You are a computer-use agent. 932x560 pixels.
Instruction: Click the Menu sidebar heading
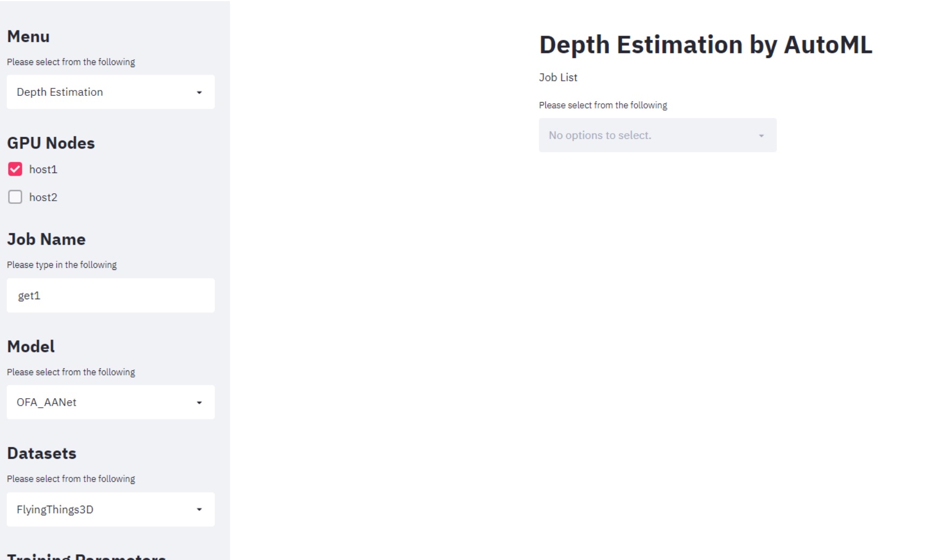tap(28, 36)
